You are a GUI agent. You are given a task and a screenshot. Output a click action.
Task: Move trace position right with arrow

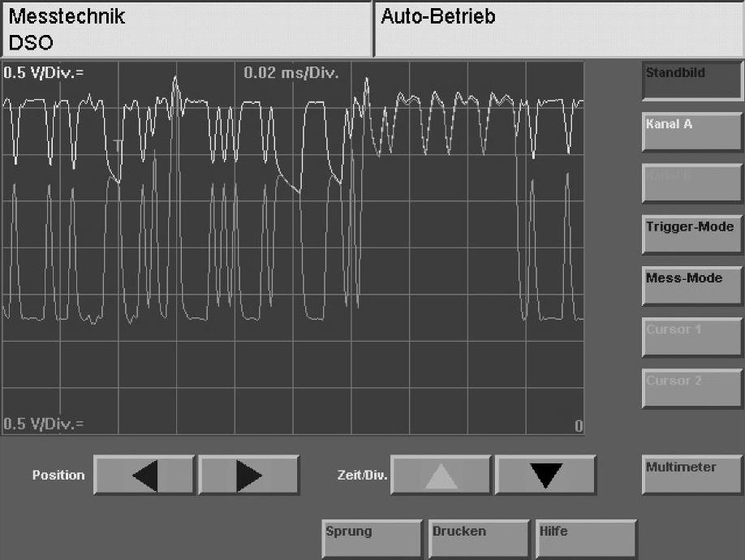click(x=249, y=475)
